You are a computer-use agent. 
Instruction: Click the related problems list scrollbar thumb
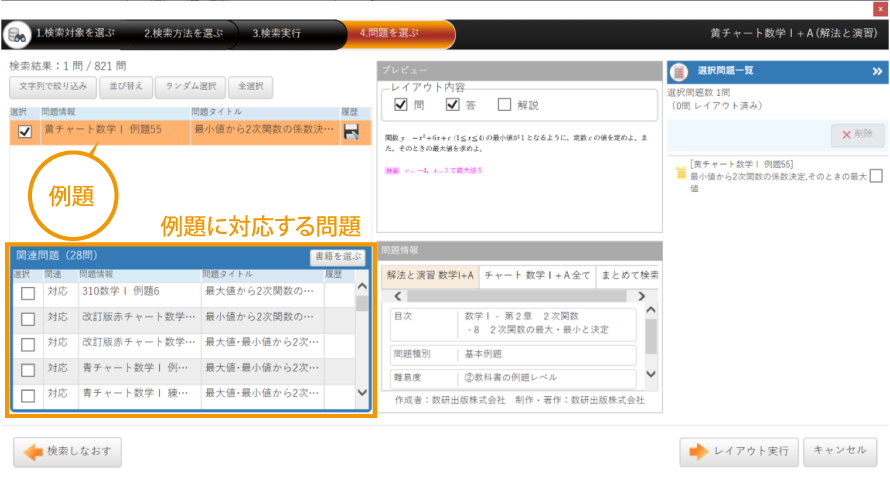pyautogui.click(x=362, y=304)
